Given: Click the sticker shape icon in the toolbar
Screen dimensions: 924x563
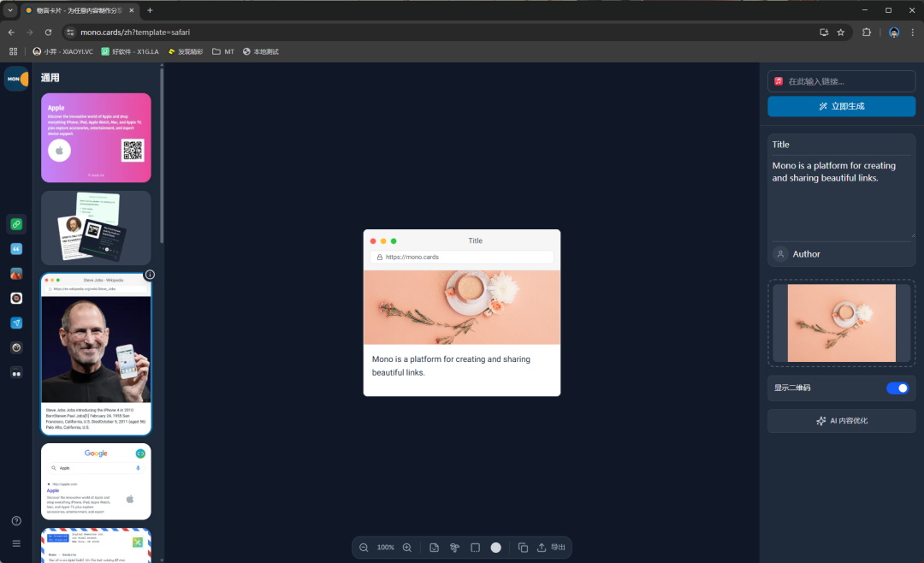Looking at the screenshot, I should [x=435, y=548].
